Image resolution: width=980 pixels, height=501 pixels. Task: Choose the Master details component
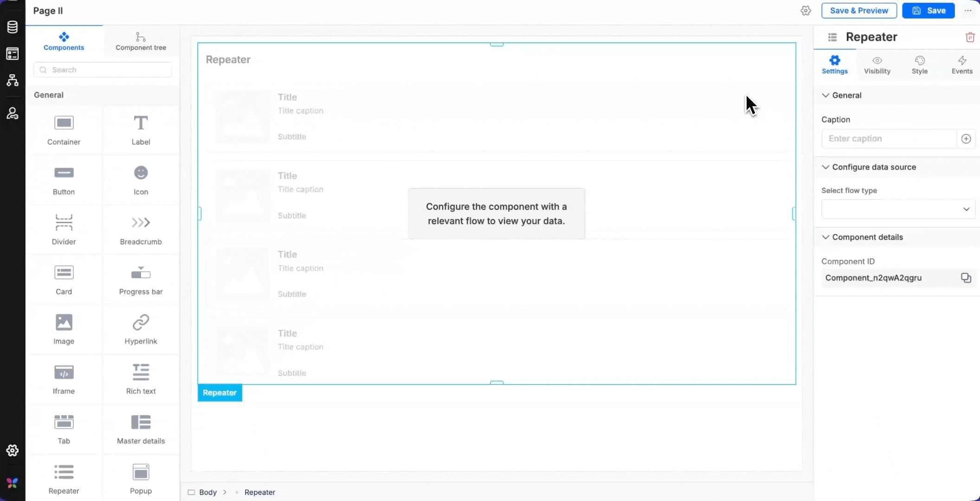[x=141, y=423]
